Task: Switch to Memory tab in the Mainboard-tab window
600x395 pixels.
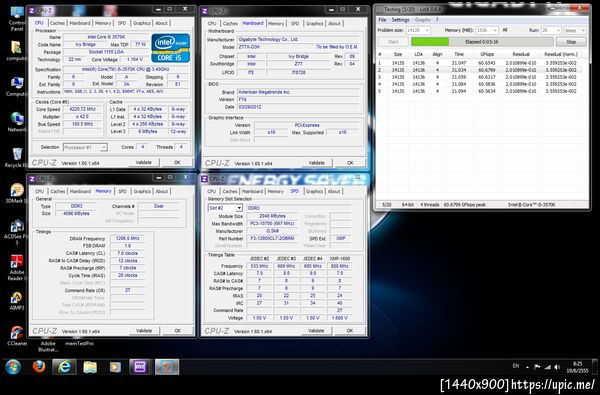Action: coord(276,23)
